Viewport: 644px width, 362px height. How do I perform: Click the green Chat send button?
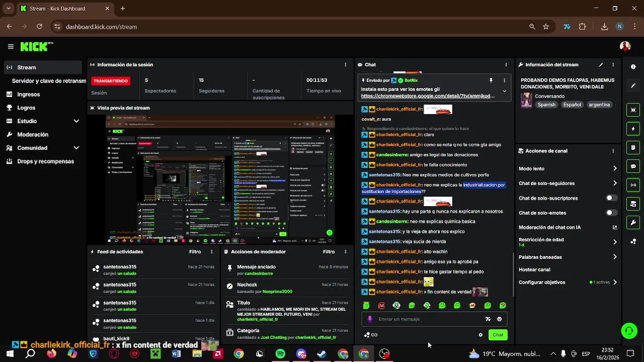498,335
